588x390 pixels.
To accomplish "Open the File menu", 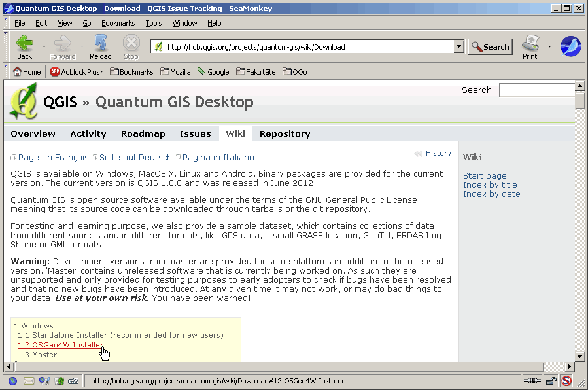I will tap(20, 24).
